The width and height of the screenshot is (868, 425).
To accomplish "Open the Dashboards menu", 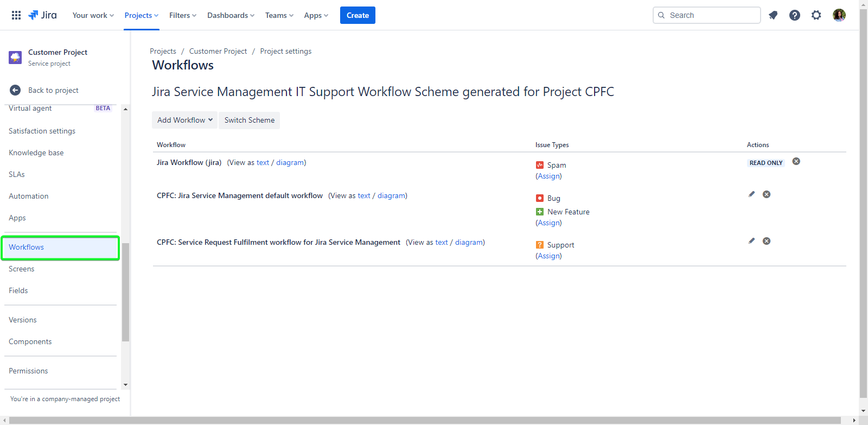I will pyautogui.click(x=231, y=15).
